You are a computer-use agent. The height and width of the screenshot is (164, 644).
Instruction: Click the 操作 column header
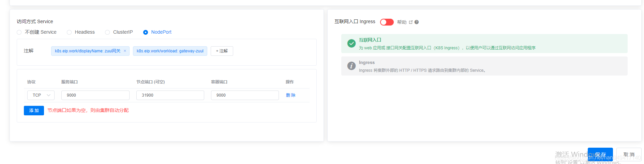(x=290, y=82)
